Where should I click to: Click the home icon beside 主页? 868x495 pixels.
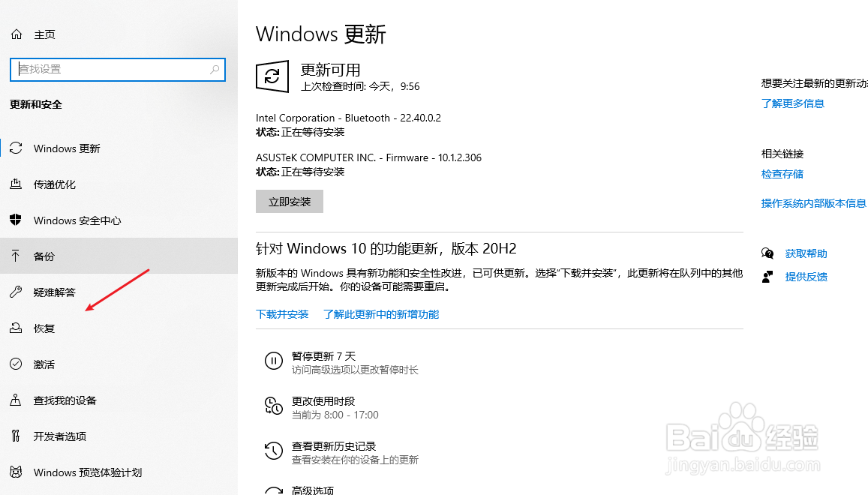(x=17, y=34)
